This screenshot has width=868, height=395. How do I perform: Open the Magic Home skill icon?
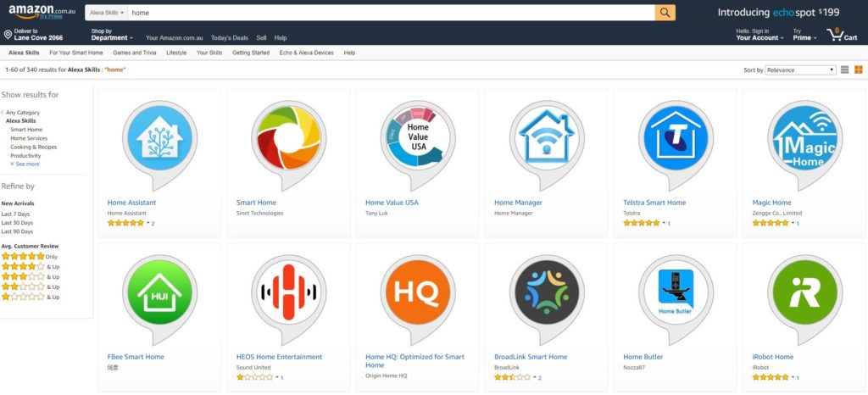click(804, 144)
